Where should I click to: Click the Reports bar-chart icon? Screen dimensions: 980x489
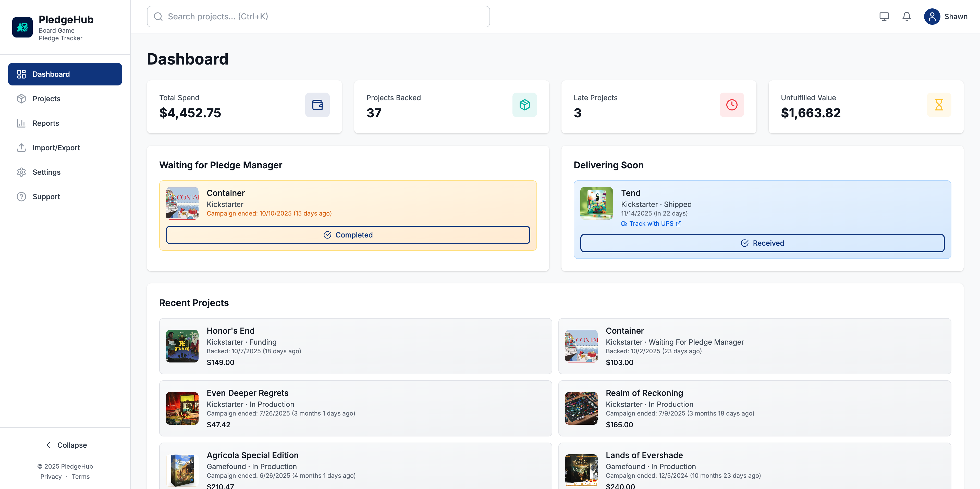pos(21,123)
